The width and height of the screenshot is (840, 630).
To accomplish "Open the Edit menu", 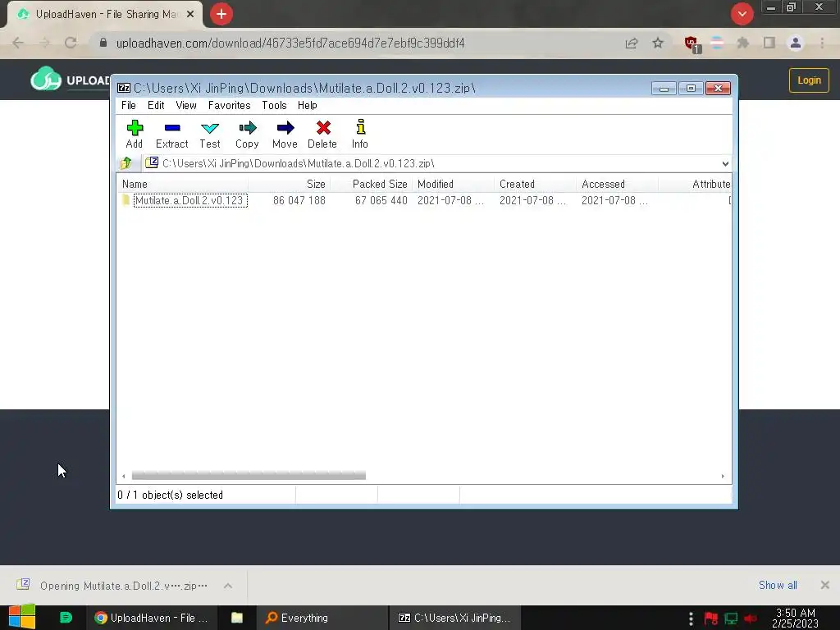I will [156, 105].
